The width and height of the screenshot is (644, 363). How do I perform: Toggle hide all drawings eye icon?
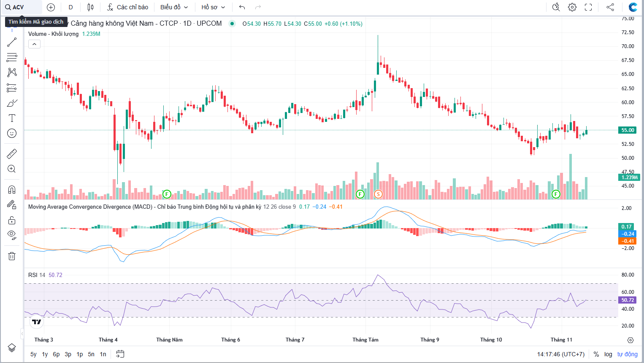pyautogui.click(x=12, y=235)
